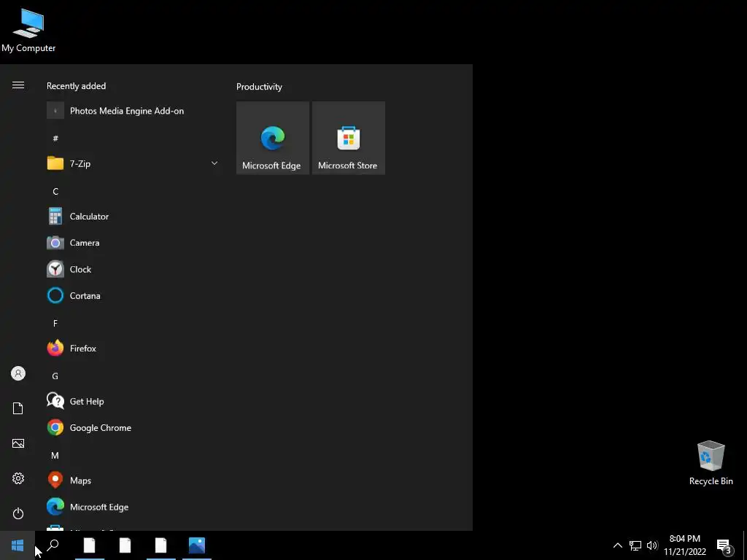Click the volume speaker tray icon
The width and height of the screenshot is (747, 560).
click(x=652, y=545)
